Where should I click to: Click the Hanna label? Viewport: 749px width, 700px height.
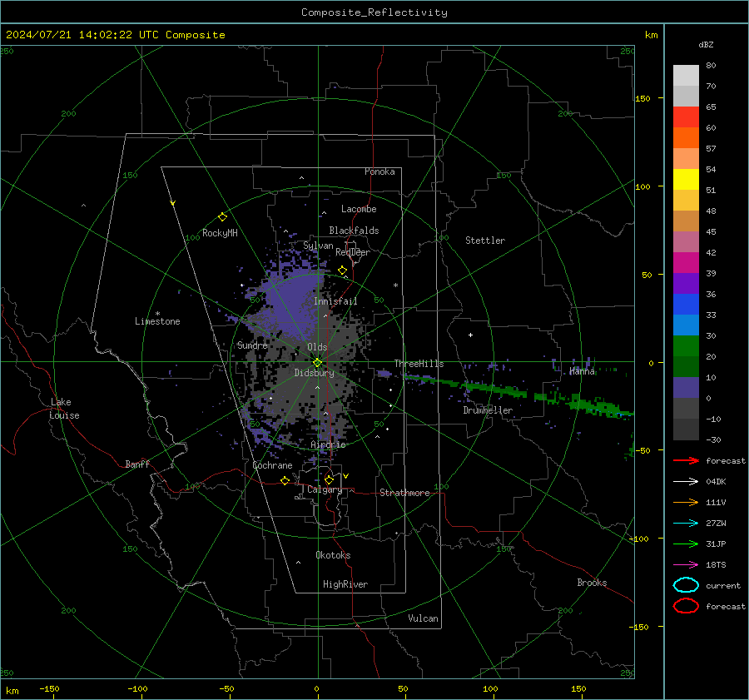(x=582, y=371)
